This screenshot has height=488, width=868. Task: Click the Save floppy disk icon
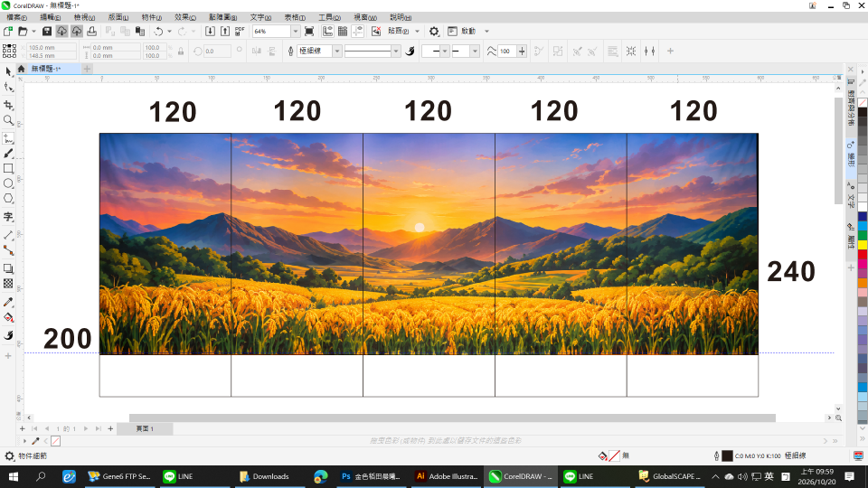coord(46,31)
